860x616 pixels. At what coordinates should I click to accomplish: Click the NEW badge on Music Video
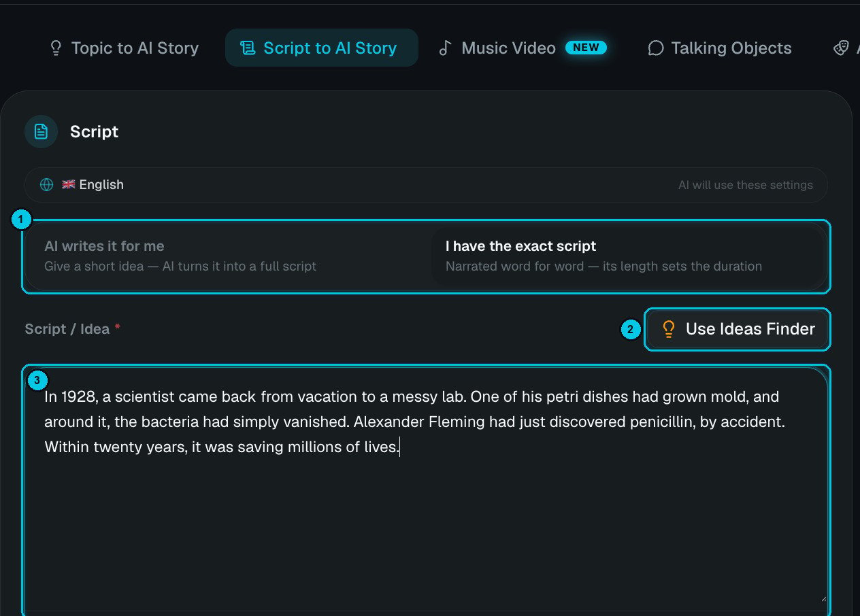pos(586,48)
